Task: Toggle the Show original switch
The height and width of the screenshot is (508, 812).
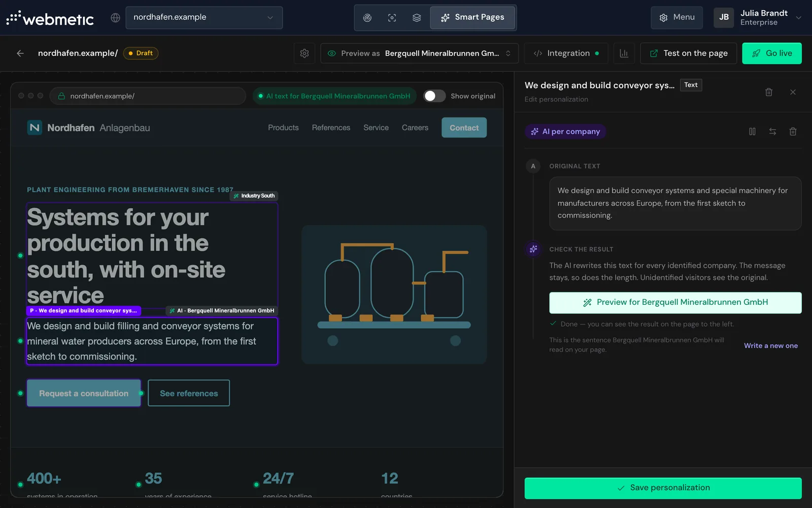Action: tap(434, 96)
